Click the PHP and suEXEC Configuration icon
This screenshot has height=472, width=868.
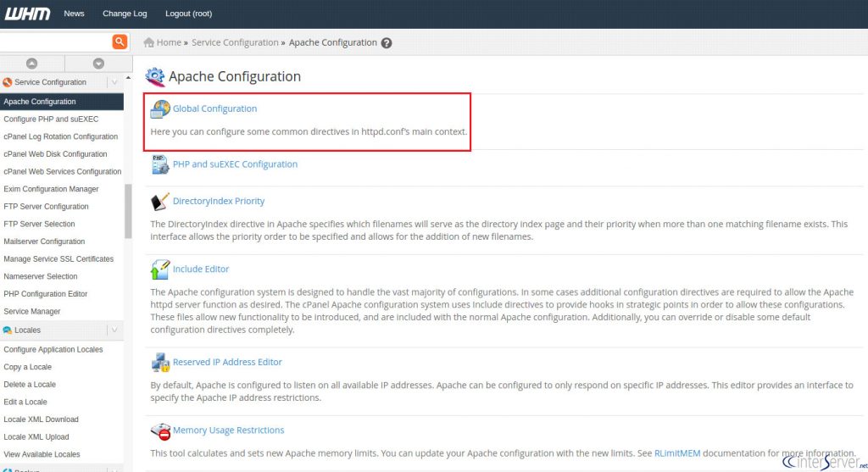click(160, 164)
